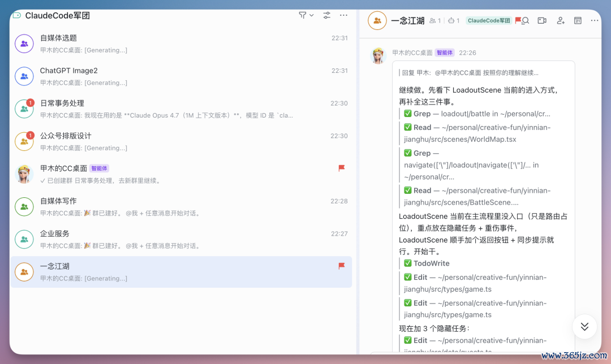Select 一念江湖 title in chat list
This screenshot has height=364, width=611.
coord(54,266)
